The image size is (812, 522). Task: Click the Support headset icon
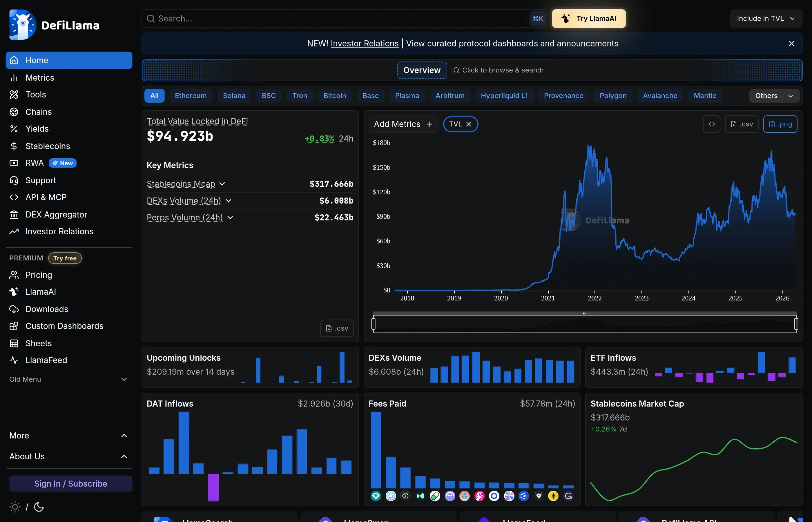[x=14, y=180]
